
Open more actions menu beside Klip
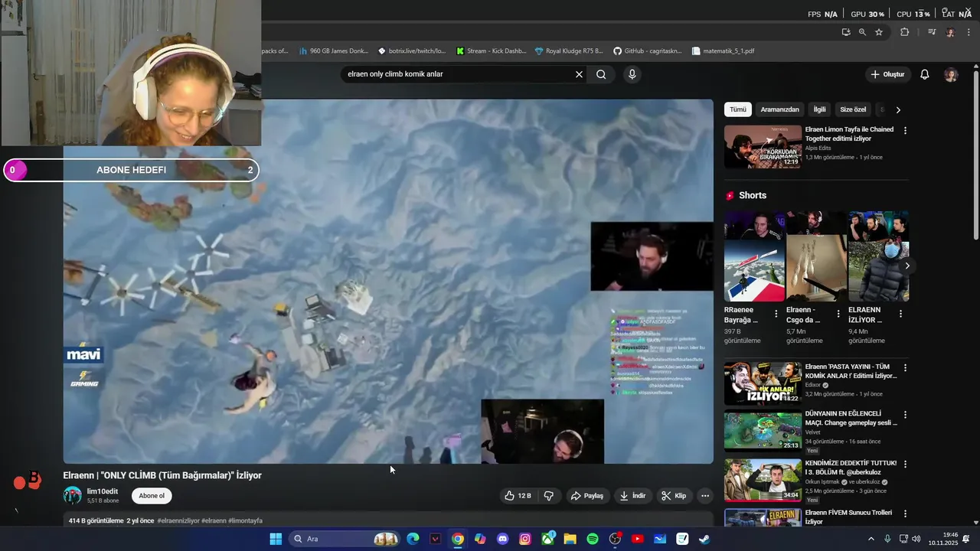point(705,496)
